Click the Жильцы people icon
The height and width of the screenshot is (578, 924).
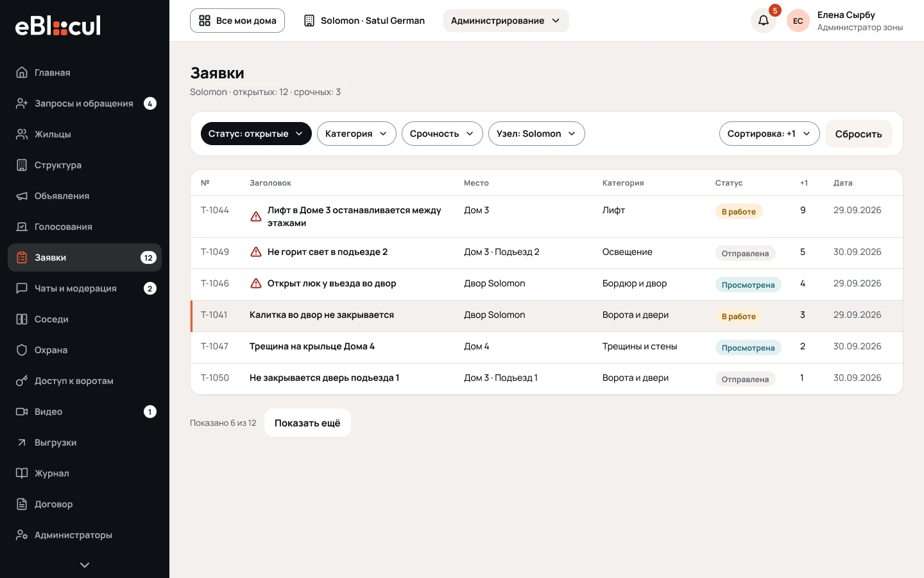pyautogui.click(x=22, y=134)
